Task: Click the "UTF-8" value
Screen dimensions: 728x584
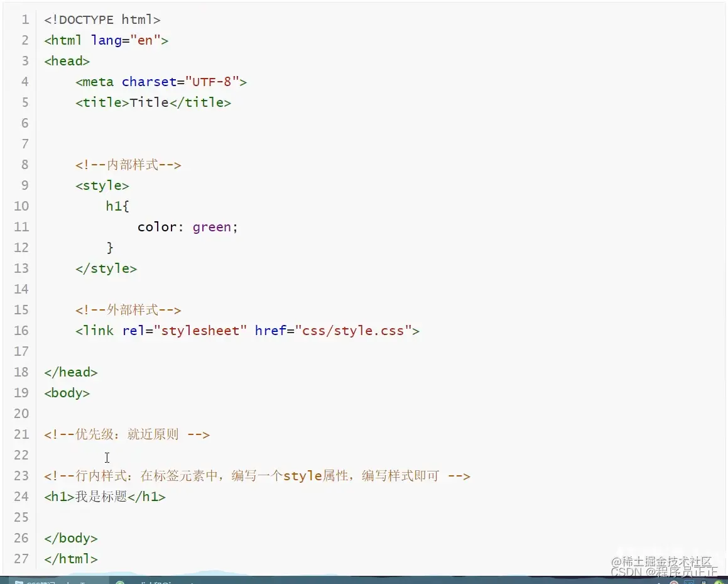Action: (x=212, y=82)
